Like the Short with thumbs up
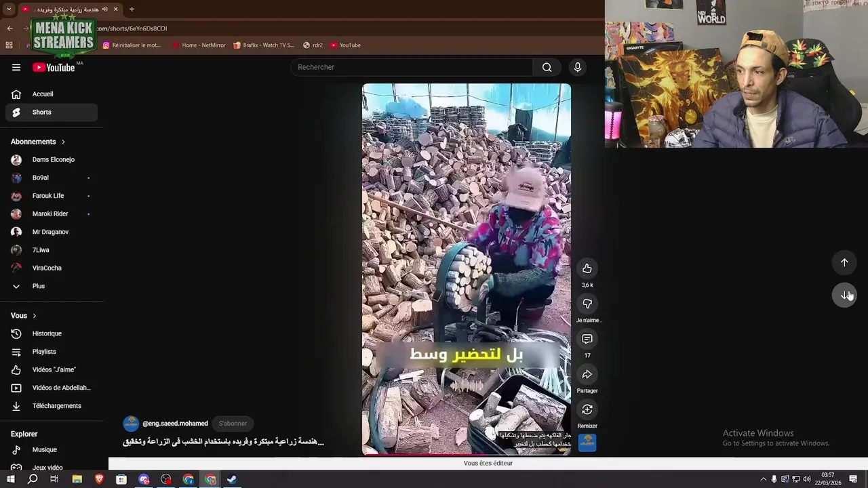Viewport: 868px width, 488px height. pos(587,268)
